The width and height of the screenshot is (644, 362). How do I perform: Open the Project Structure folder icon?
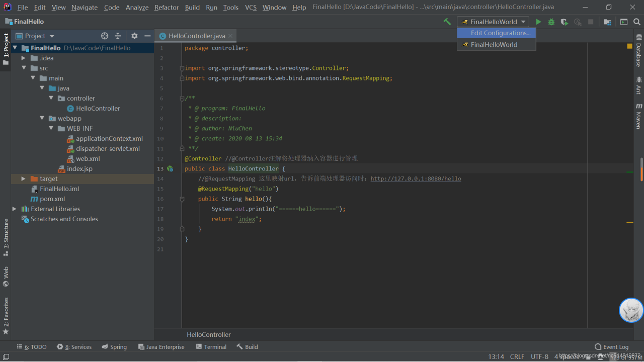tap(607, 22)
